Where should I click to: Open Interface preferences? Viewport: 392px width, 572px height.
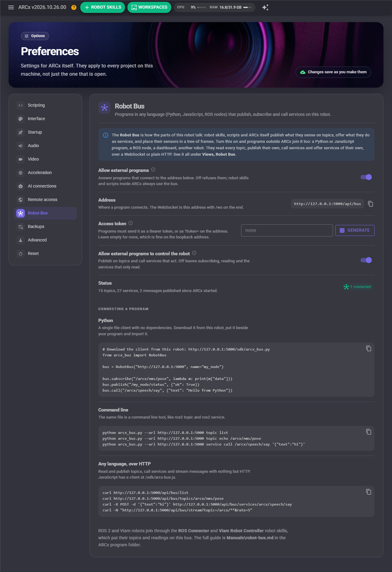[46, 119]
